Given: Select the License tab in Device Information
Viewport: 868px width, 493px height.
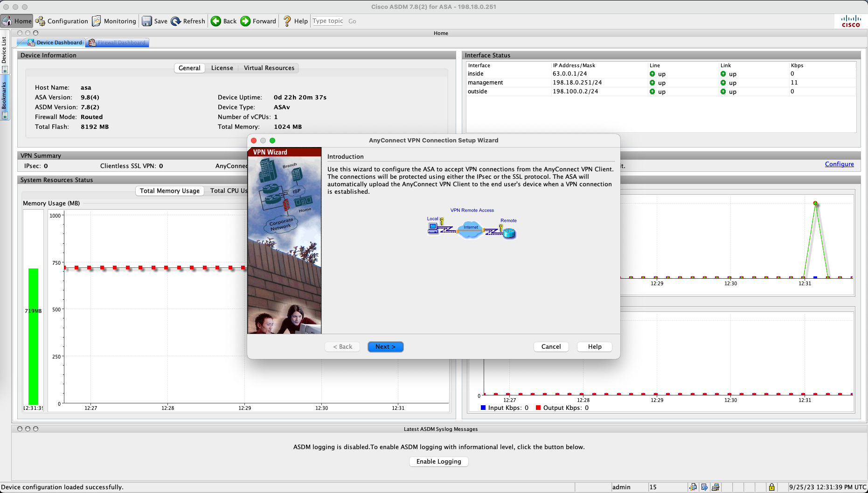Looking at the screenshot, I should pos(222,68).
